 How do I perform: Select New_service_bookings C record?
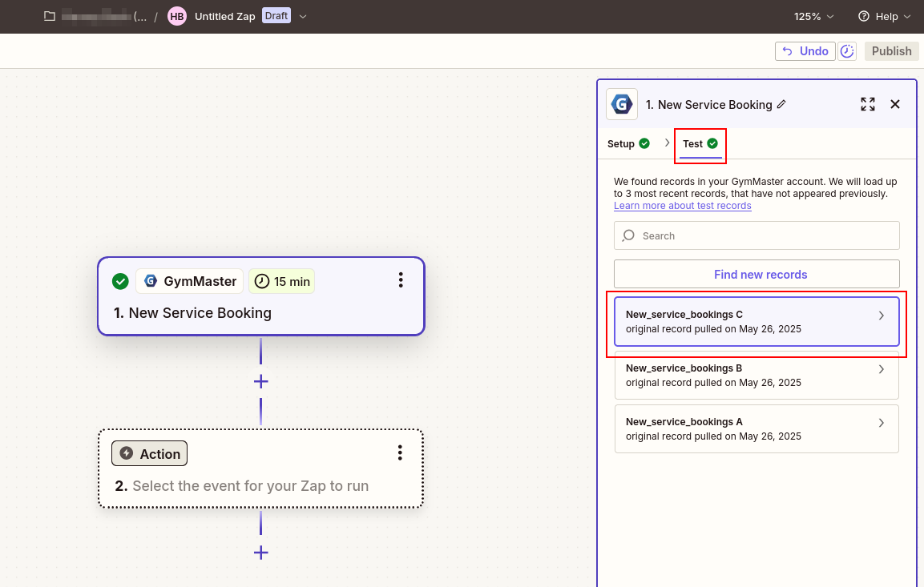[757, 321]
